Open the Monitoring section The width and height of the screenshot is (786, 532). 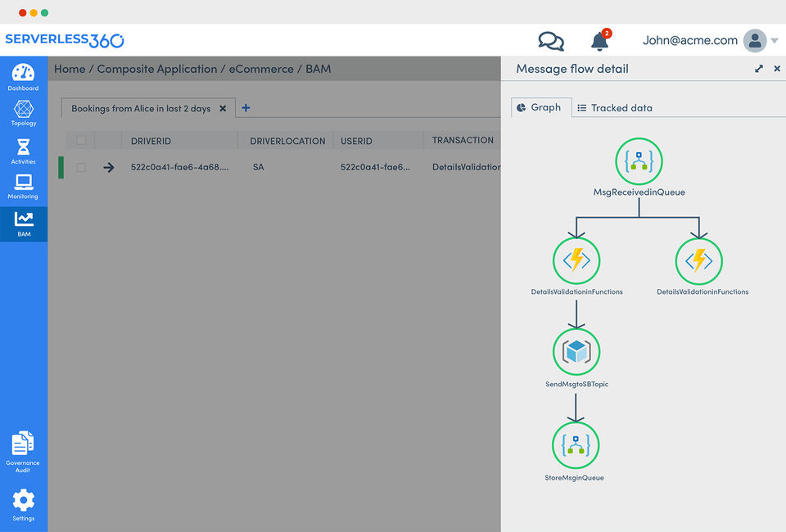[x=23, y=186]
